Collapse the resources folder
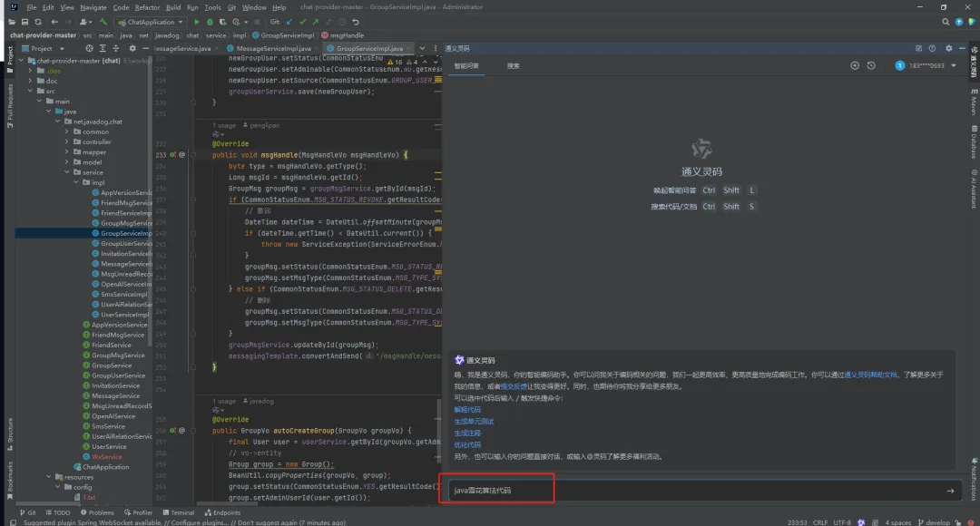This screenshot has height=526, width=980. click(x=49, y=477)
